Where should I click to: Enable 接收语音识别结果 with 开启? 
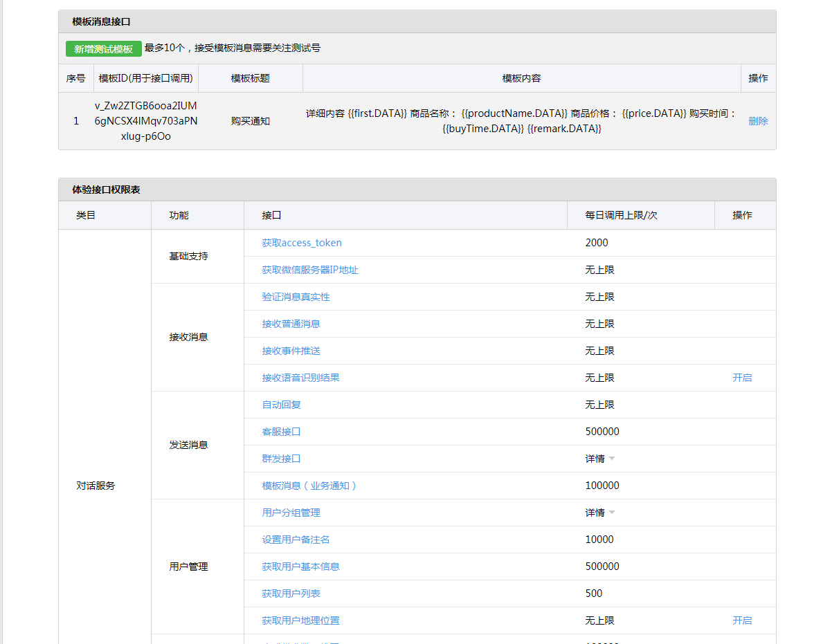742,378
